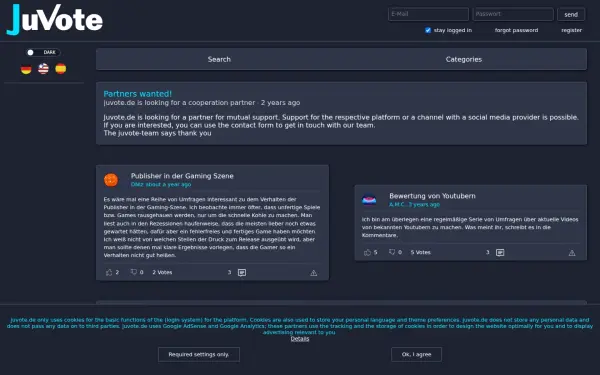600x375 pixels.
Task: Open the Search tab
Action: [x=219, y=59]
